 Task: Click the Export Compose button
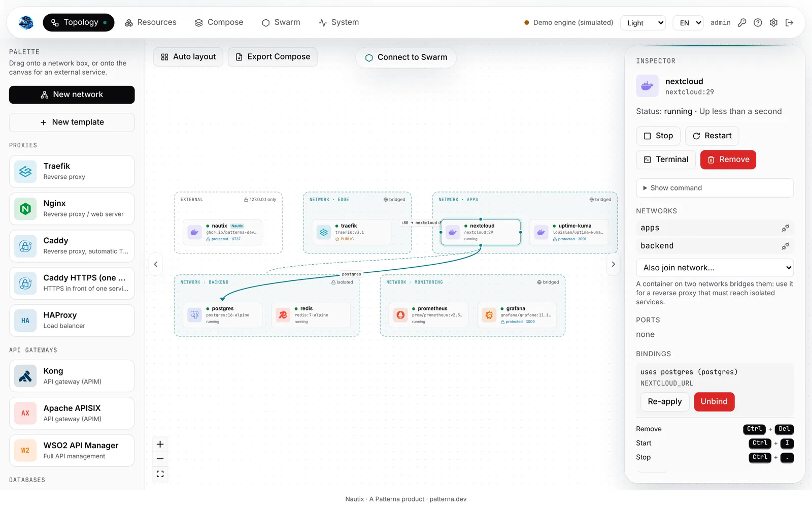273,57
